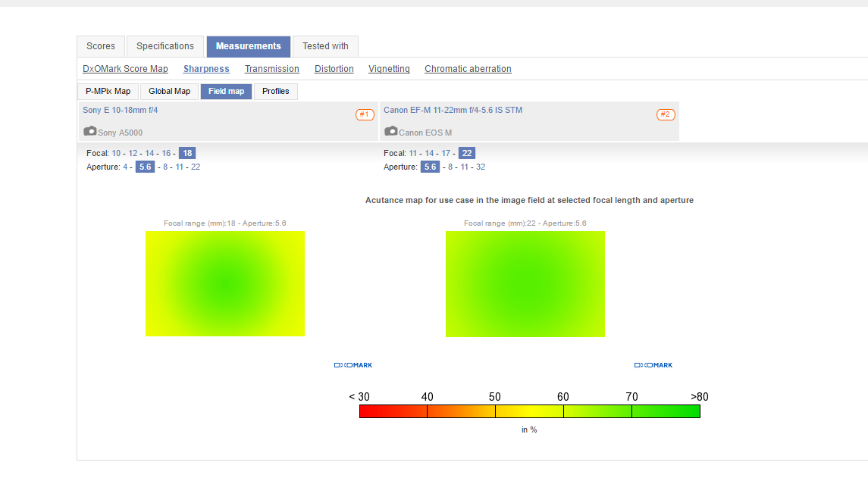
Task: Choose Sony aperture 8
Action: coord(165,167)
